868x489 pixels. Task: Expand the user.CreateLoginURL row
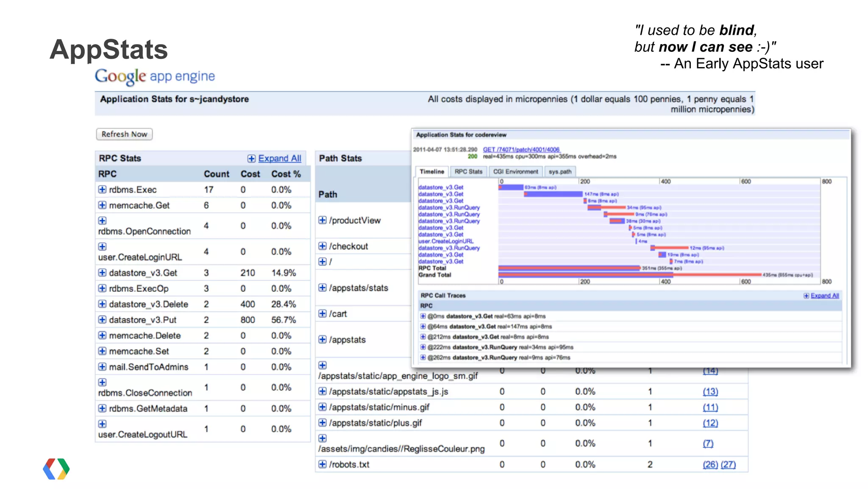tap(102, 246)
